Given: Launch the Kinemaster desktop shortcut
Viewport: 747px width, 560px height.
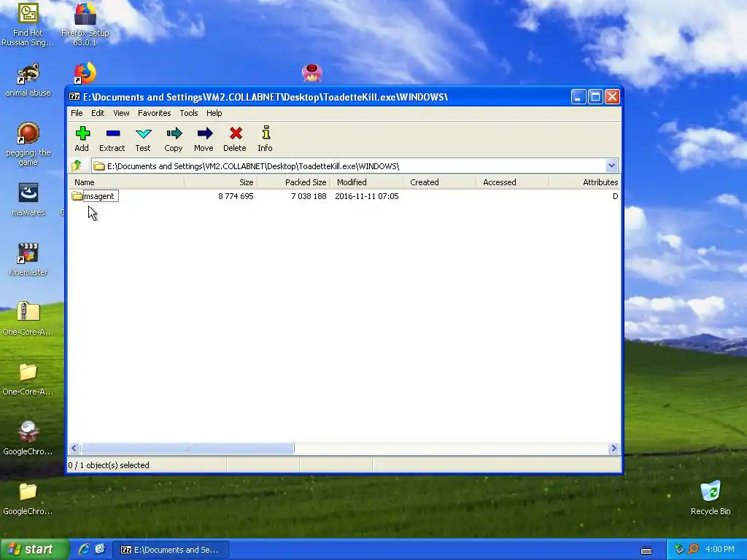Looking at the screenshot, I should click(28, 253).
